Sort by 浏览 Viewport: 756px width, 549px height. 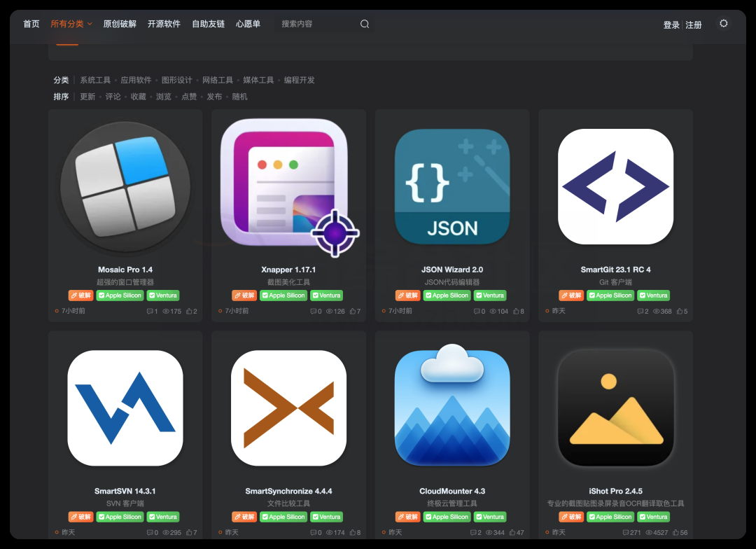tap(163, 97)
